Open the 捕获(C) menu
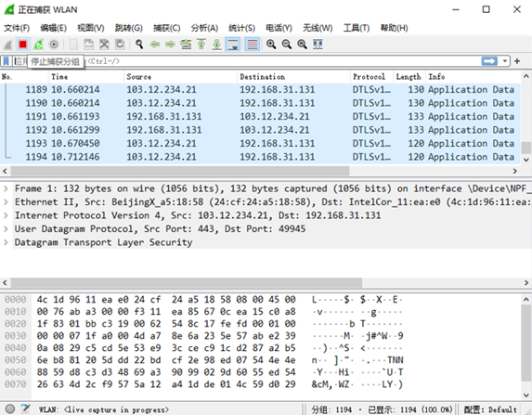This screenshot has width=532, height=415. (x=166, y=28)
